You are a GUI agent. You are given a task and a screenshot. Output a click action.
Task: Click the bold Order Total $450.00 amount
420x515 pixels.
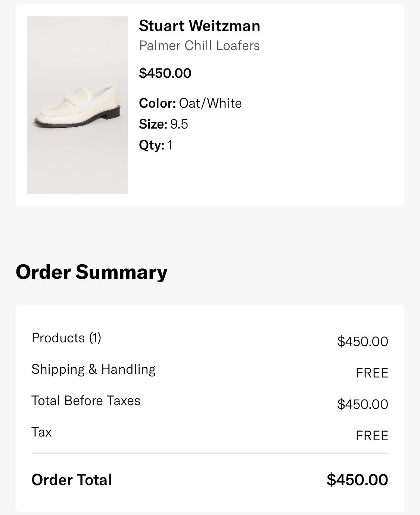357,479
